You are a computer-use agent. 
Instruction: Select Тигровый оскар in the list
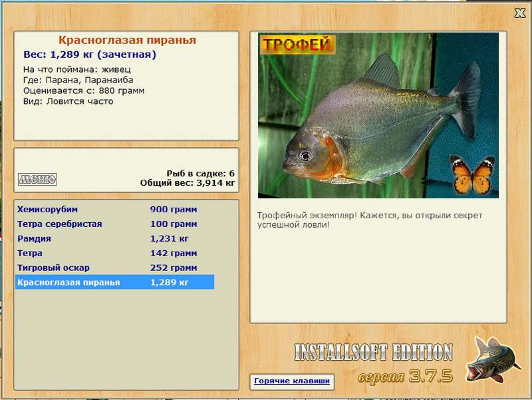pyautogui.click(x=114, y=268)
